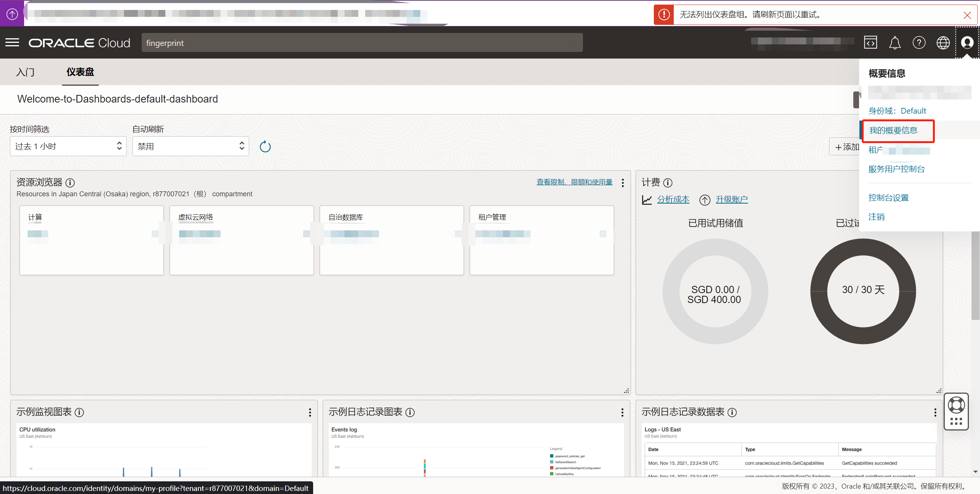Click the lifebuoy support widget icon
980x494 pixels.
tap(956, 405)
